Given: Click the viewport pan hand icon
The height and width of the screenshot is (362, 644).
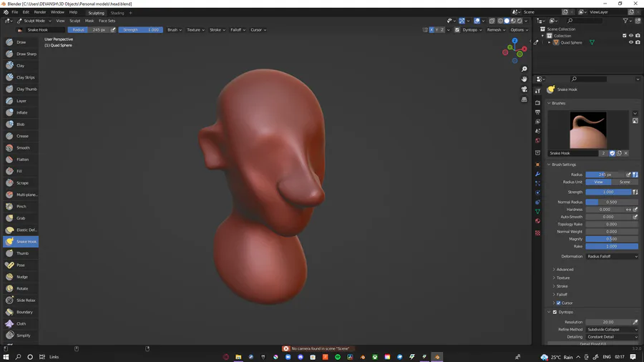Looking at the screenshot, I should [524, 79].
